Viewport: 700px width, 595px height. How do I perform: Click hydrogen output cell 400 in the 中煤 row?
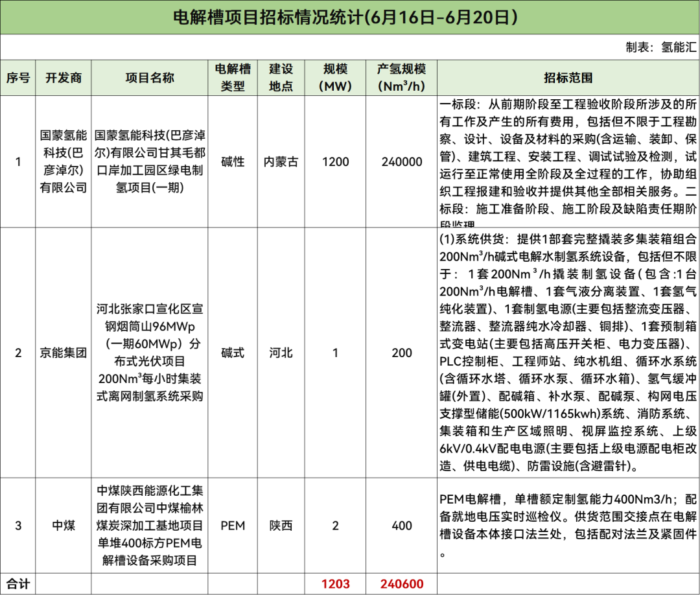[401, 526]
